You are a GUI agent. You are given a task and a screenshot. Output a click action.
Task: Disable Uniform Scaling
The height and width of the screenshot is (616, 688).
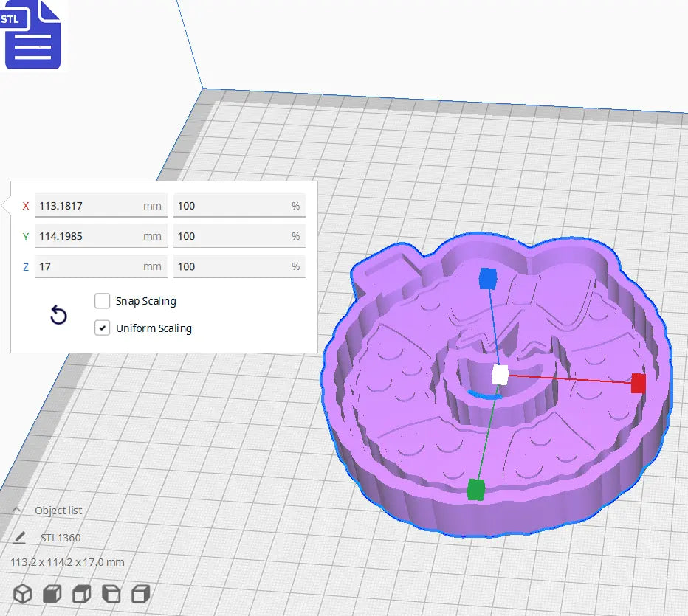click(x=103, y=328)
